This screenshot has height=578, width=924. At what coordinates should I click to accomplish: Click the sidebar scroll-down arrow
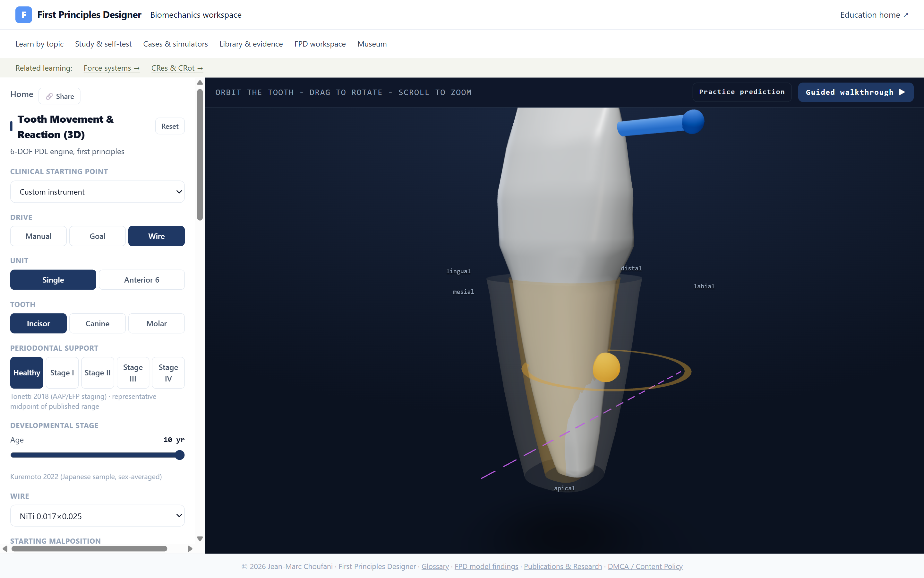(200, 539)
